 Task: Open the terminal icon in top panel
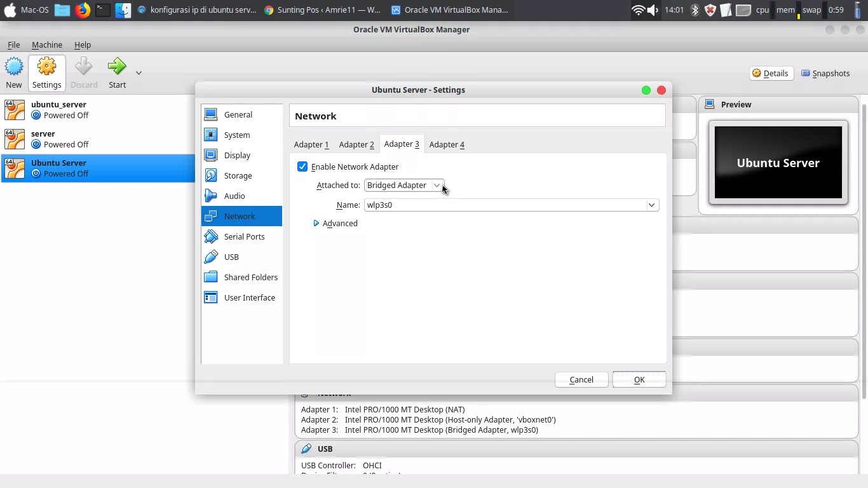pyautogui.click(x=103, y=10)
